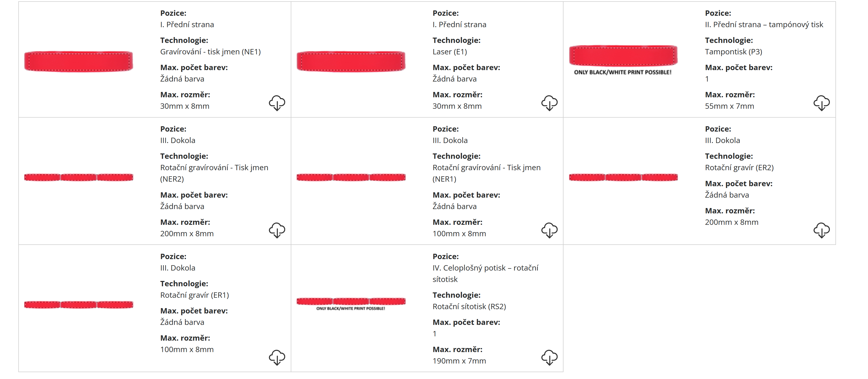The height and width of the screenshot is (379, 868).
Task: Open the wristband strip preview for NER1
Action: tap(351, 177)
